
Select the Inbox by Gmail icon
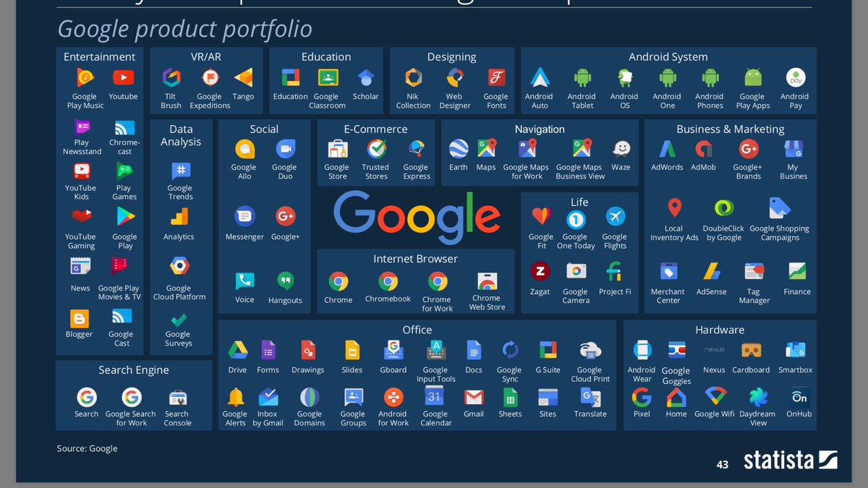pyautogui.click(x=268, y=397)
